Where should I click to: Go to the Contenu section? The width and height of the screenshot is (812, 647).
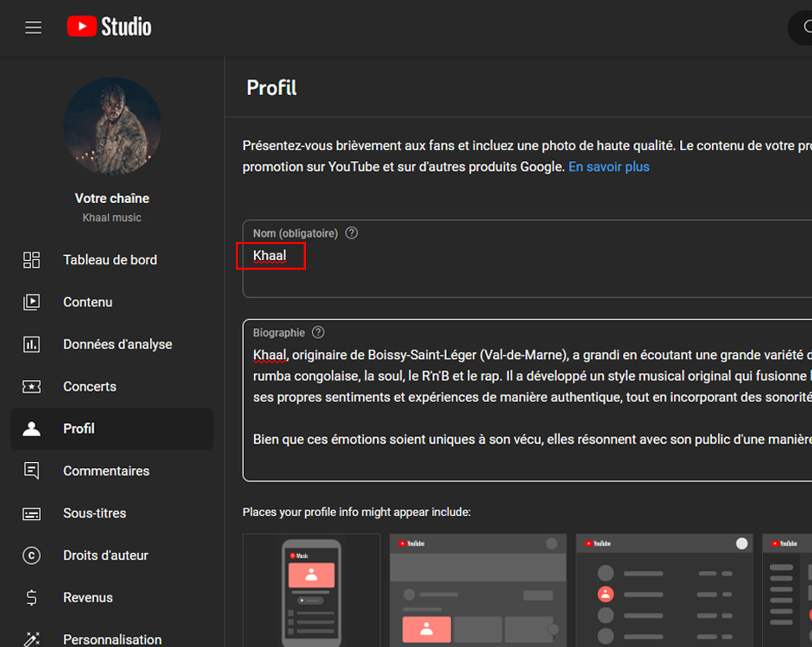[x=112, y=302]
